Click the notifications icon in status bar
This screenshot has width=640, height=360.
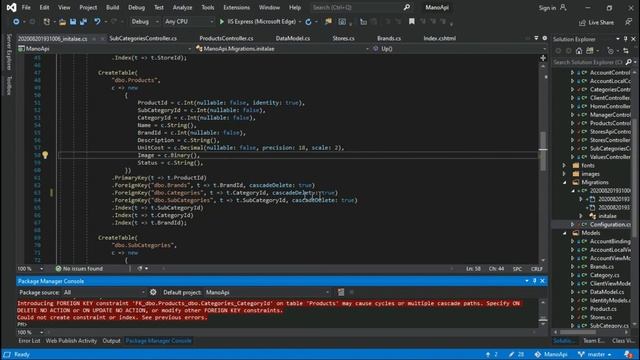tap(629, 354)
